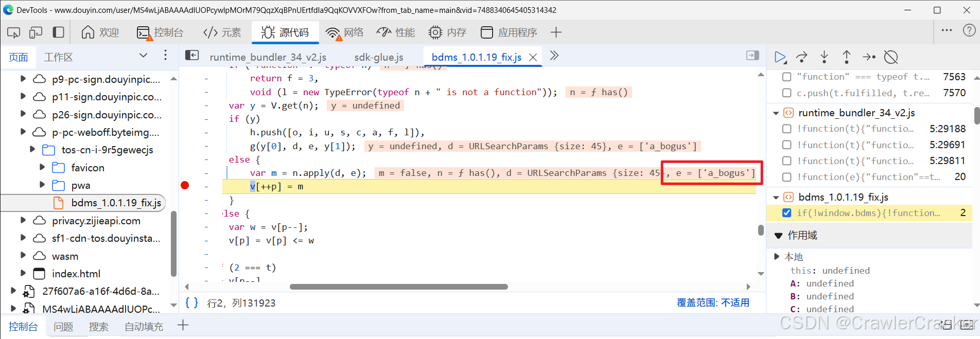Expand more navigator tabs chevron

tap(143, 56)
